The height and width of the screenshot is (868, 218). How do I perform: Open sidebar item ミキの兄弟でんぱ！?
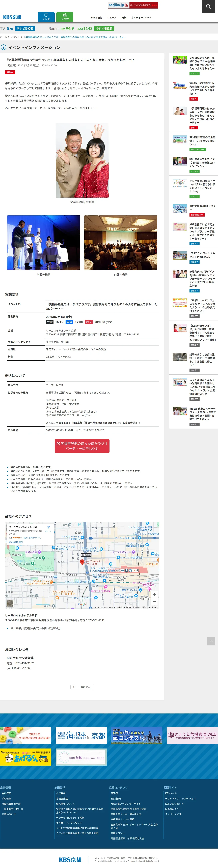193,65
